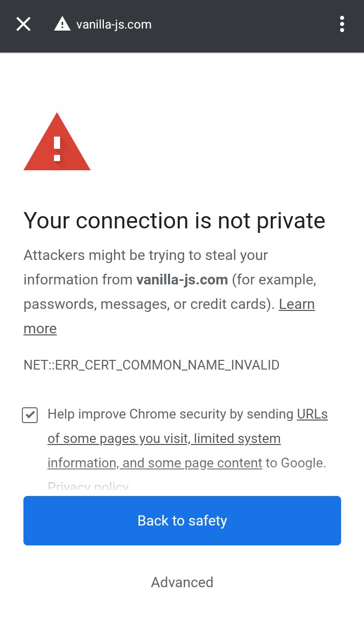Uncheck the Help improve Chrome security checkbox
The width and height of the screenshot is (364, 628).
[x=30, y=415]
